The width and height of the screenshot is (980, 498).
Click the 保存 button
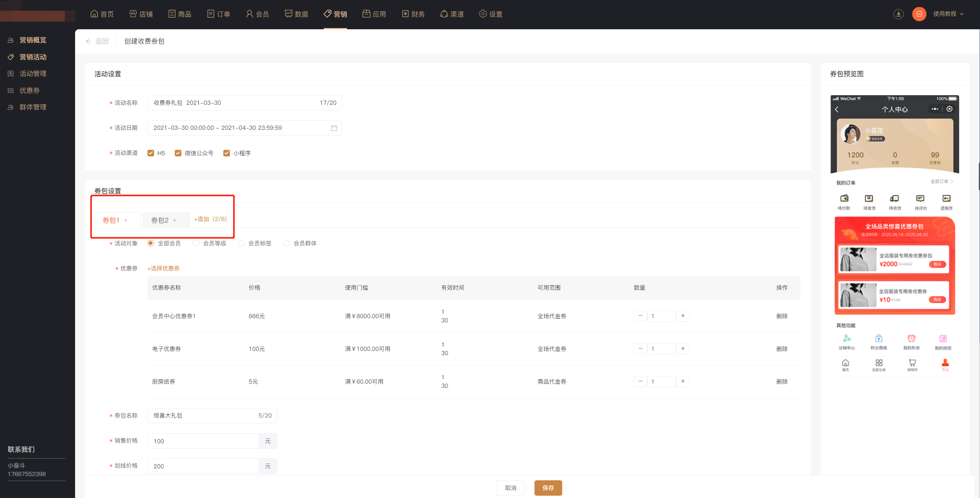pos(548,488)
